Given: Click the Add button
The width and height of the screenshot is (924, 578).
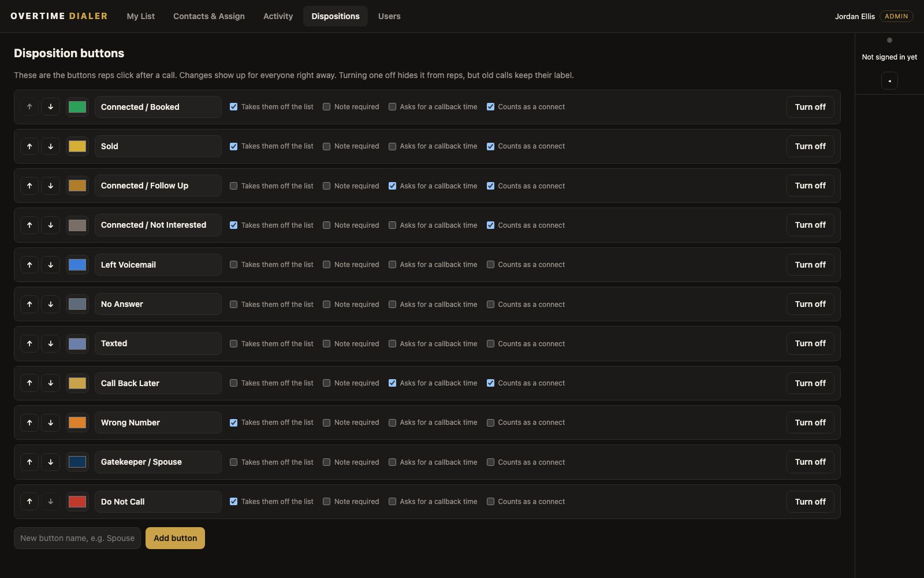Looking at the screenshot, I should [175, 538].
